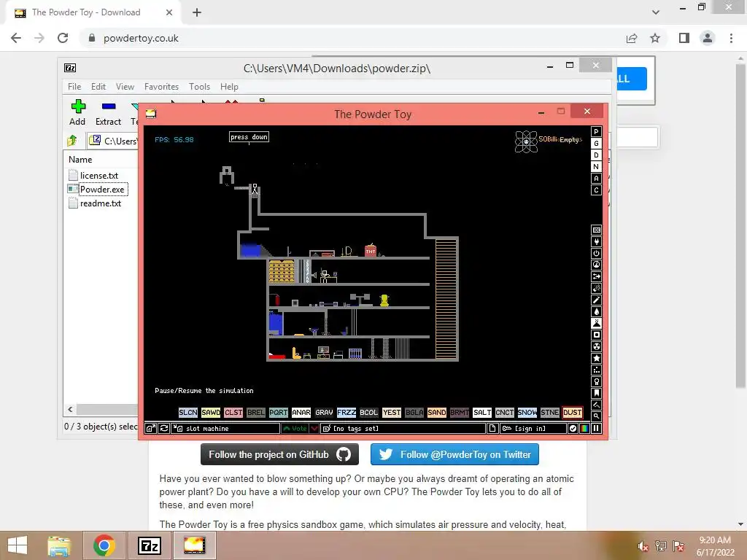Screen dimensions: 747x560
Task: Open the Powered Materials power icon
Action: 596,253
